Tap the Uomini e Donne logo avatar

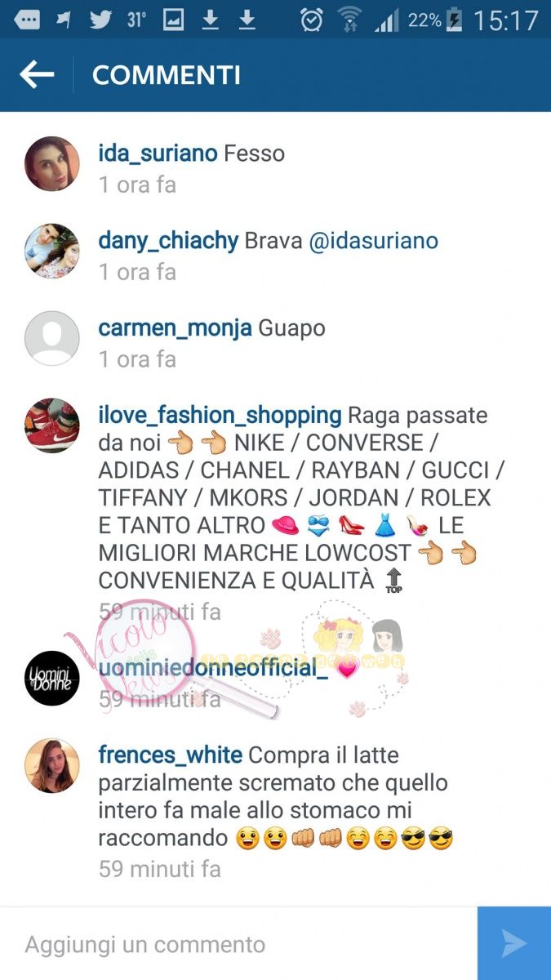coord(52,678)
